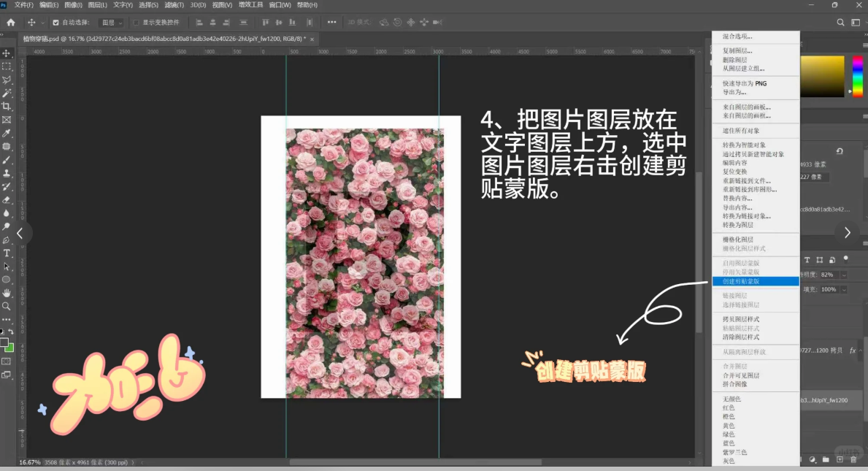Toggle the 自动选择 checkbox
Viewport: 868px width, 471px height.
point(55,23)
